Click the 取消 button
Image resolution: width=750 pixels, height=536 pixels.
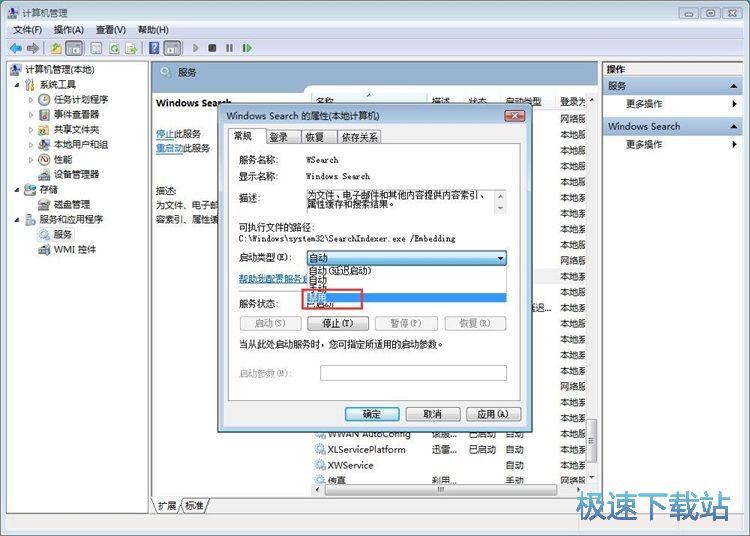433,414
